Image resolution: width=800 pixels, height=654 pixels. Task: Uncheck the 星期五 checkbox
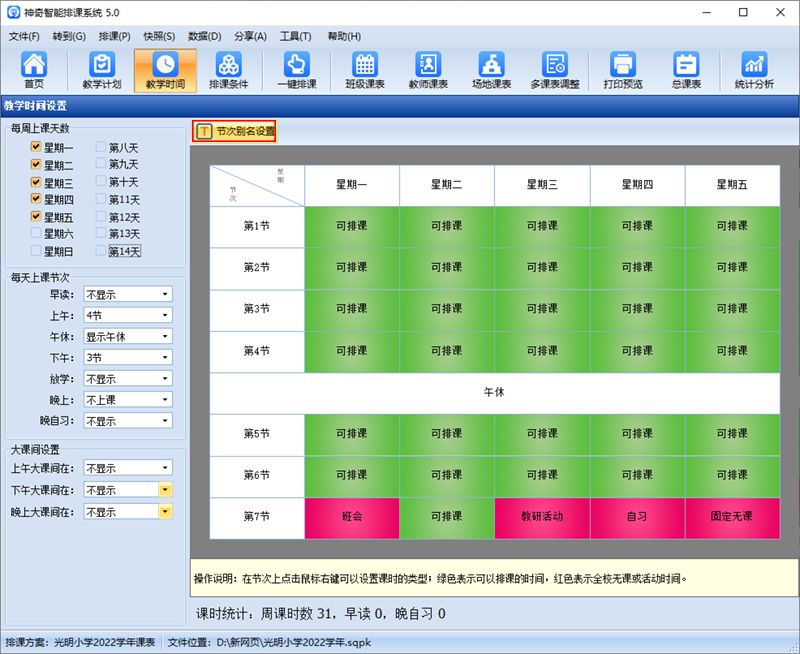[36, 216]
